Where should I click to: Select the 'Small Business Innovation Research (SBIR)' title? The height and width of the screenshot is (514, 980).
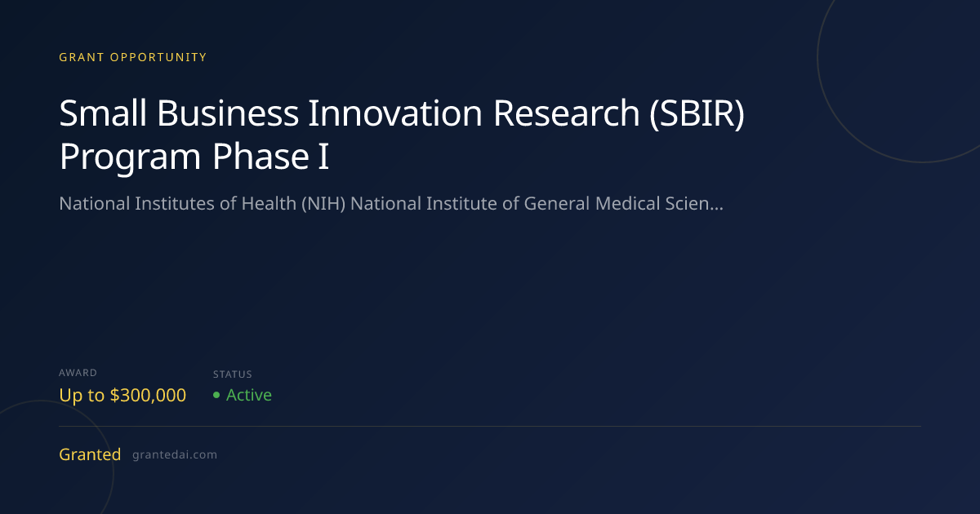402,114
